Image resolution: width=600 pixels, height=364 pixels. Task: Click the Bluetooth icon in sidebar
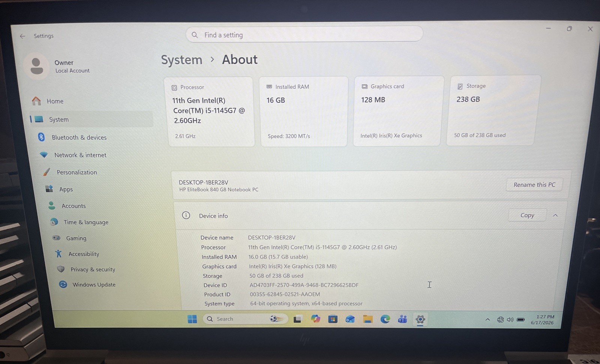(x=41, y=137)
